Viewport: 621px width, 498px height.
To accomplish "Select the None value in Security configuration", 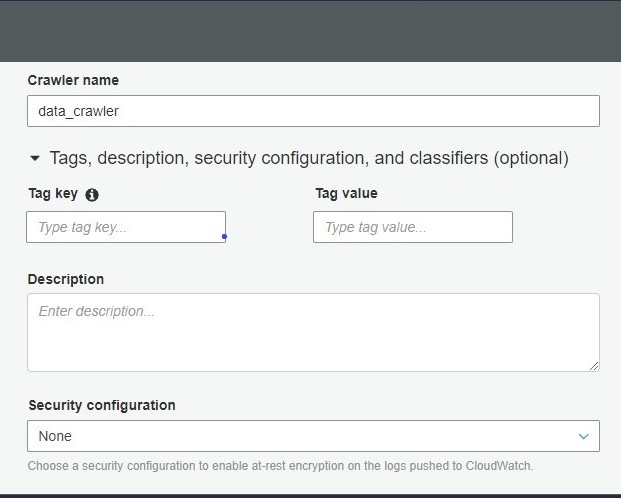I will coord(55,436).
